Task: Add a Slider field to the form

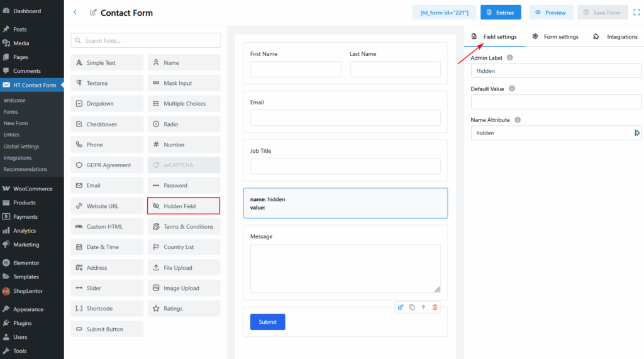Action: point(107,288)
